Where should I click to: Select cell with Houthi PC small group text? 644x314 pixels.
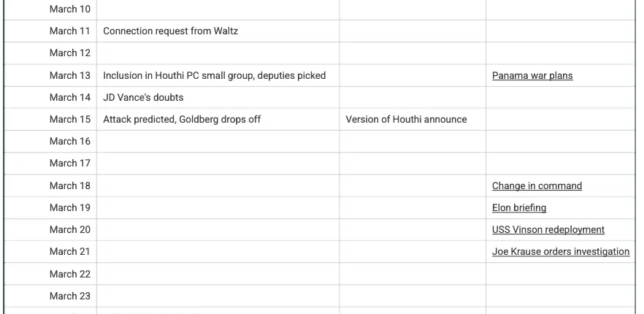(218, 76)
